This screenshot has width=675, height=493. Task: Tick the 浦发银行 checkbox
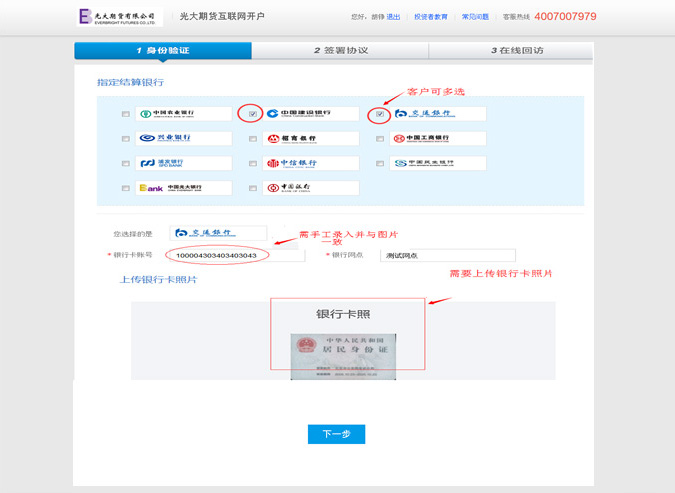(126, 164)
